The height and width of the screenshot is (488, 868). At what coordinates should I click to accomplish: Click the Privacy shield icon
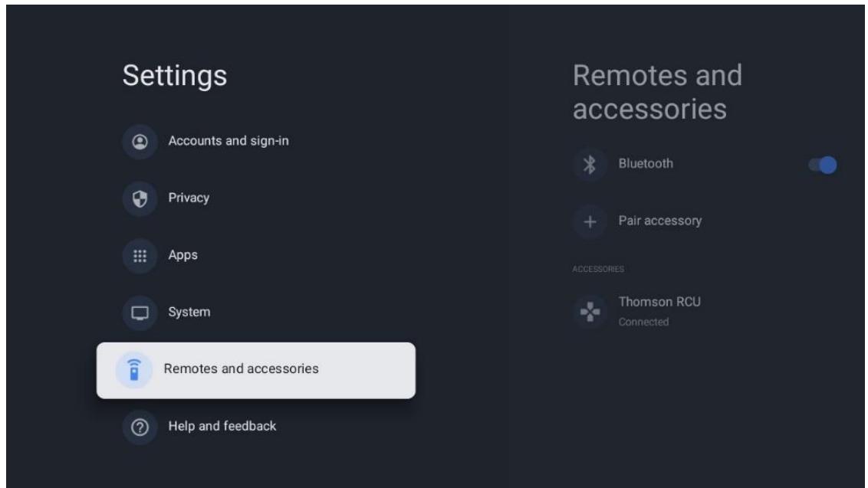tap(140, 198)
